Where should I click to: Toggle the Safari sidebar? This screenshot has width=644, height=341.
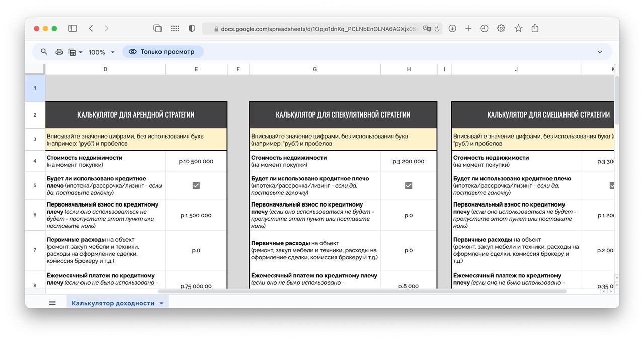point(73,29)
